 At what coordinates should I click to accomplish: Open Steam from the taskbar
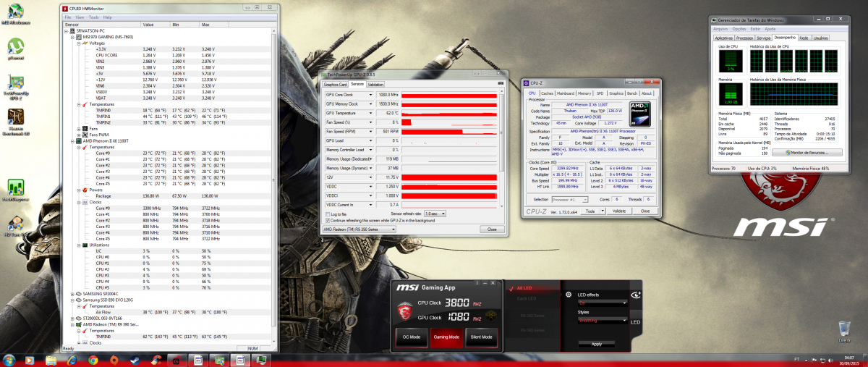(x=135, y=360)
